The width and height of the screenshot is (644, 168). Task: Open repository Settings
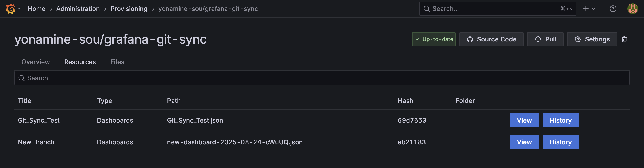tap(592, 39)
